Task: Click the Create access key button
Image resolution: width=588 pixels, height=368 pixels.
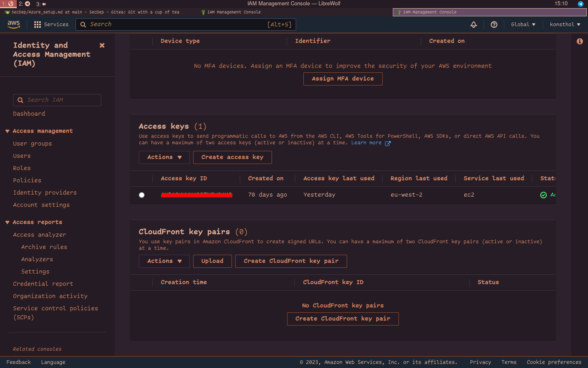Action: (x=232, y=157)
